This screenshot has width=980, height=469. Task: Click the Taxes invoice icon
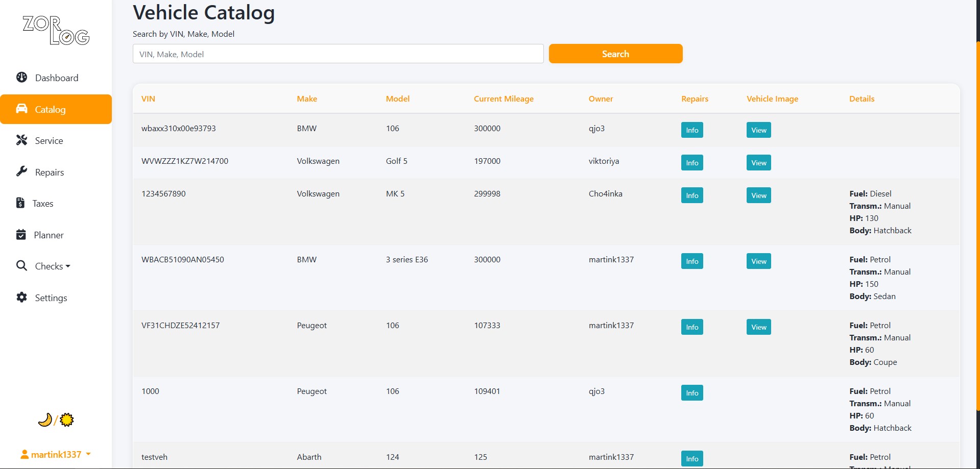[x=20, y=203]
